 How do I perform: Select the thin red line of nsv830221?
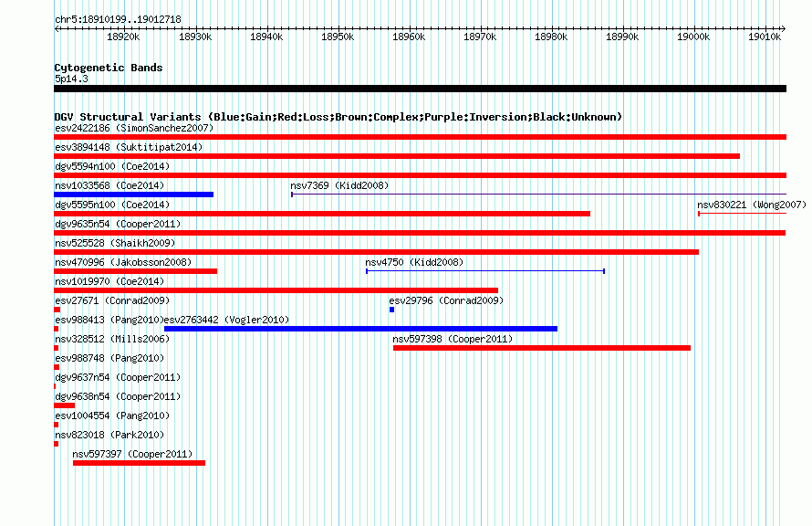[x=742, y=214]
